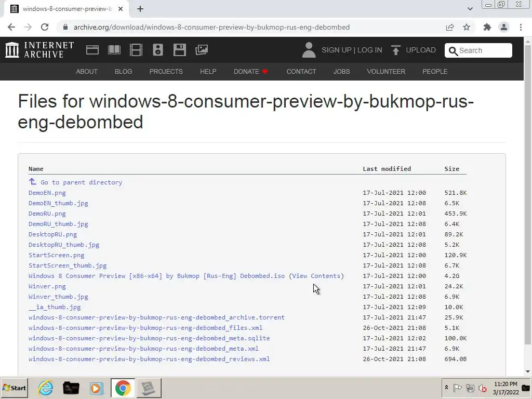
Task: Click the share page icon
Action: pyautogui.click(x=450, y=27)
